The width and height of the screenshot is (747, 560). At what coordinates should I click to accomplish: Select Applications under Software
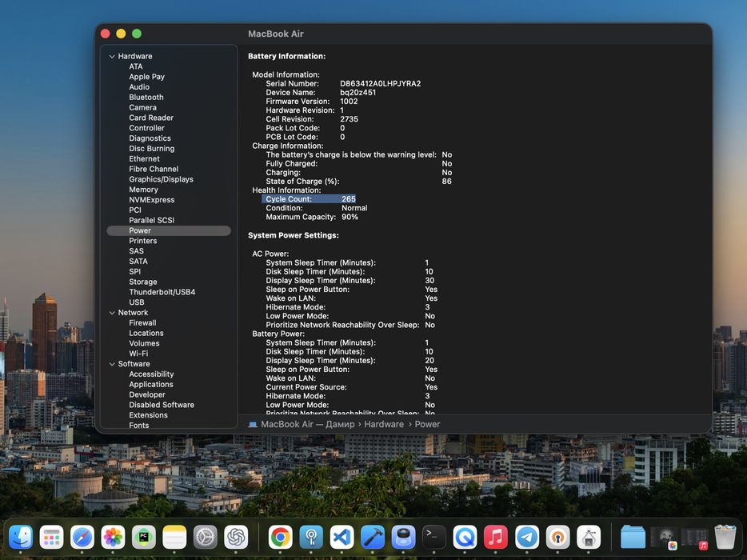click(x=151, y=385)
